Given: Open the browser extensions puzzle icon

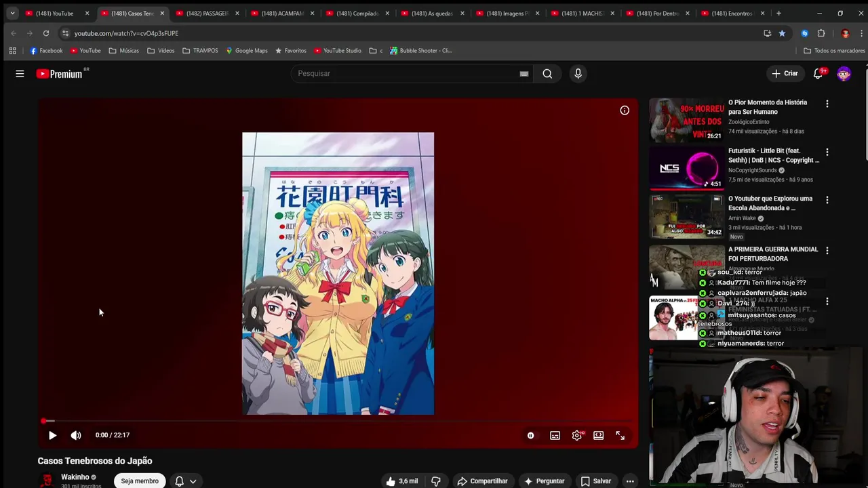Looking at the screenshot, I should point(821,33).
